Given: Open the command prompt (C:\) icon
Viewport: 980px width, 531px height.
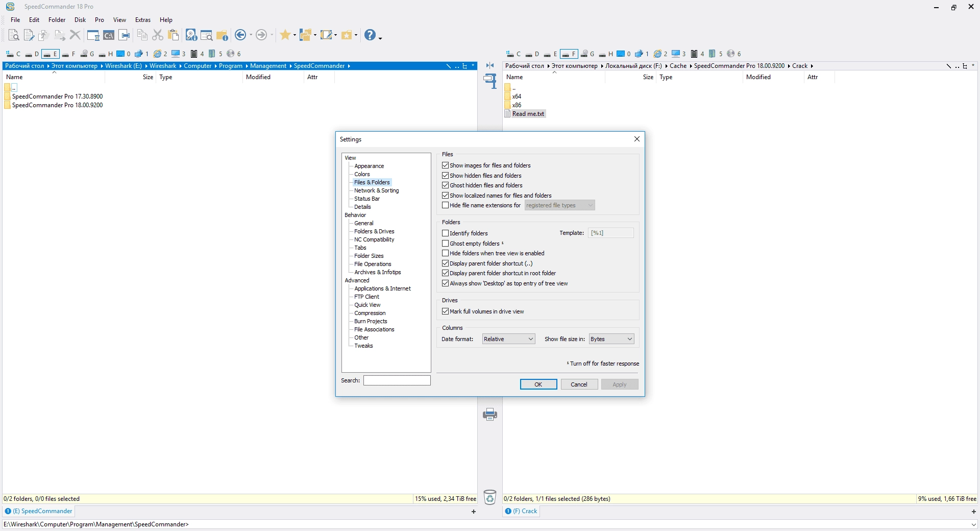Looking at the screenshot, I should point(109,35).
